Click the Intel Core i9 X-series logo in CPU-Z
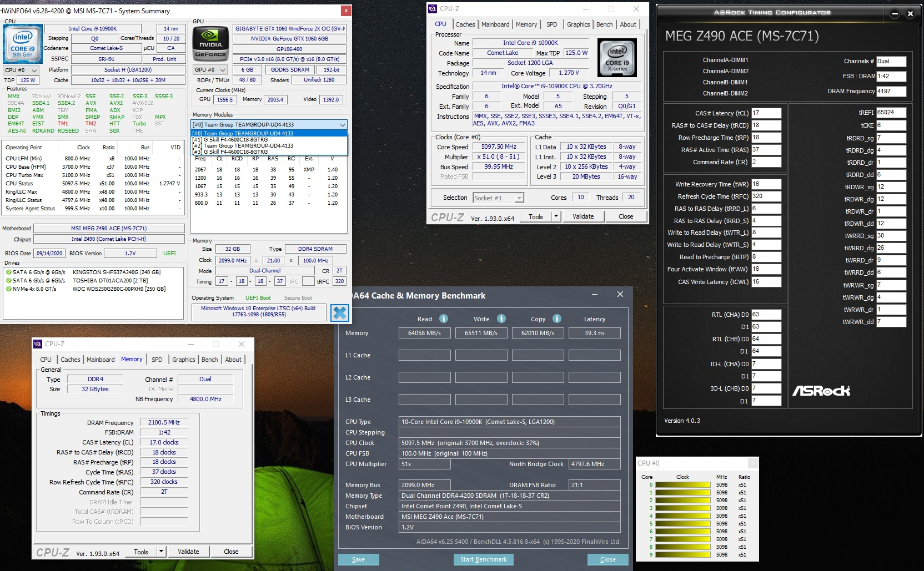 [617, 58]
